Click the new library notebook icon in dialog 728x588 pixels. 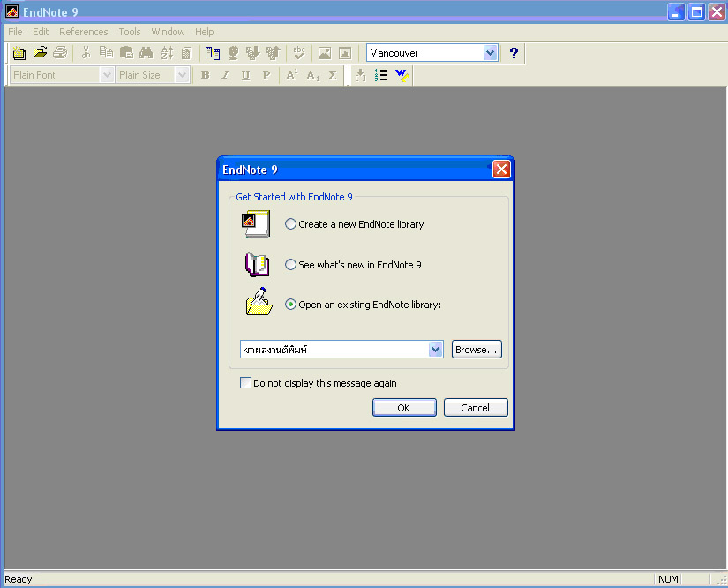256,224
